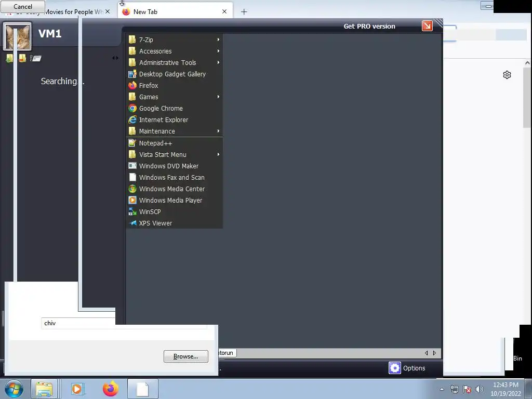Click the right tab-scroll arrow near Options
Screen dimensions: 532x399
pos(434,353)
